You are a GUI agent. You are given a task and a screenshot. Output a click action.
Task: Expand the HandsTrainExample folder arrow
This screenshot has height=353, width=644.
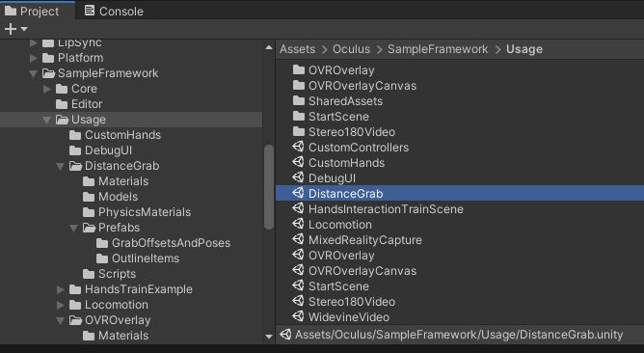point(61,289)
